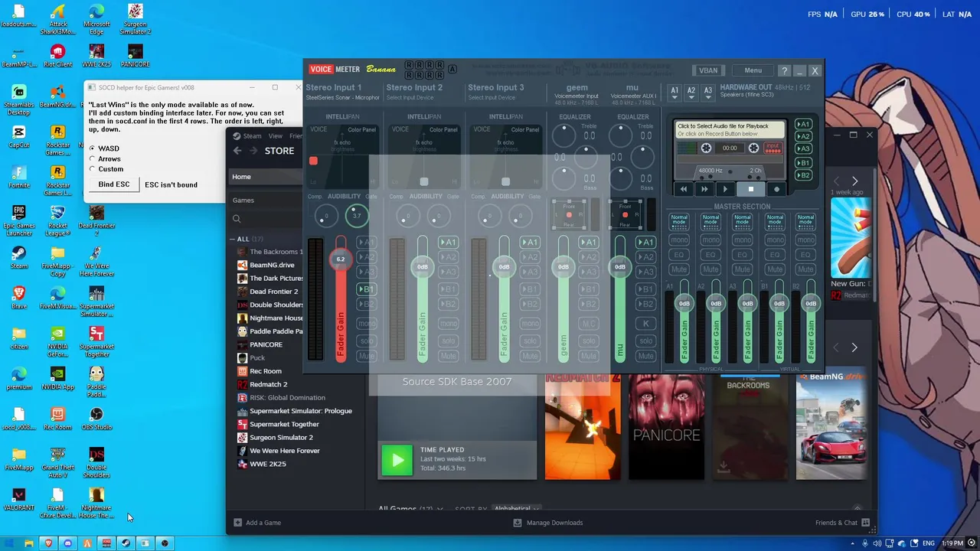Open Brave browser from the taskbar
Viewport: 980px width, 551px height.
48,543
